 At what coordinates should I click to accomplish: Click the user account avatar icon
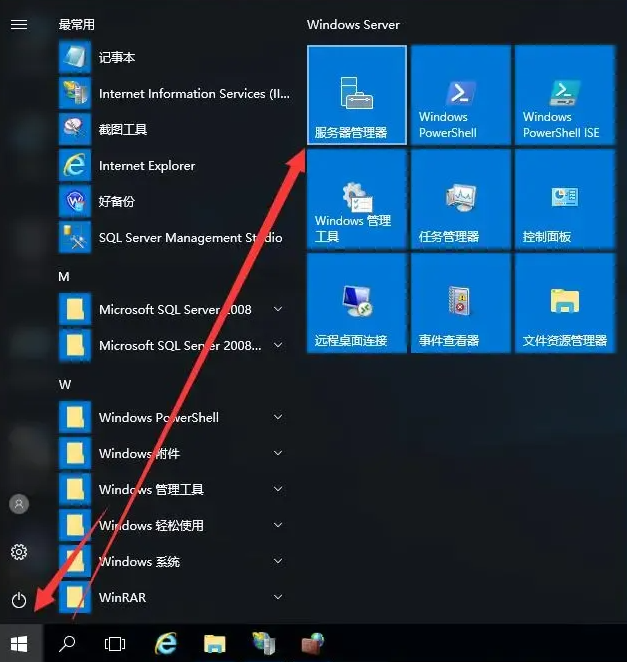point(19,504)
